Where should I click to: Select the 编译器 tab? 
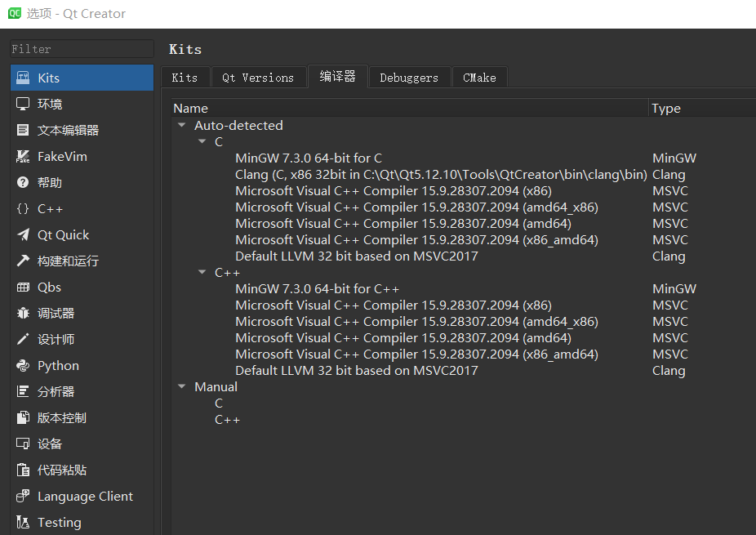pyautogui.click(x=337, y=76)
